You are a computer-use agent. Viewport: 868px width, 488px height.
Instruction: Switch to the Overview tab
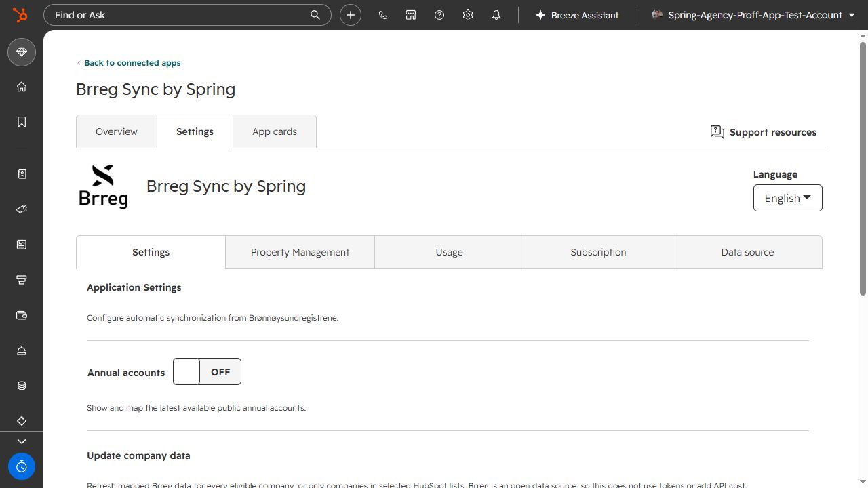pos(117,131)
